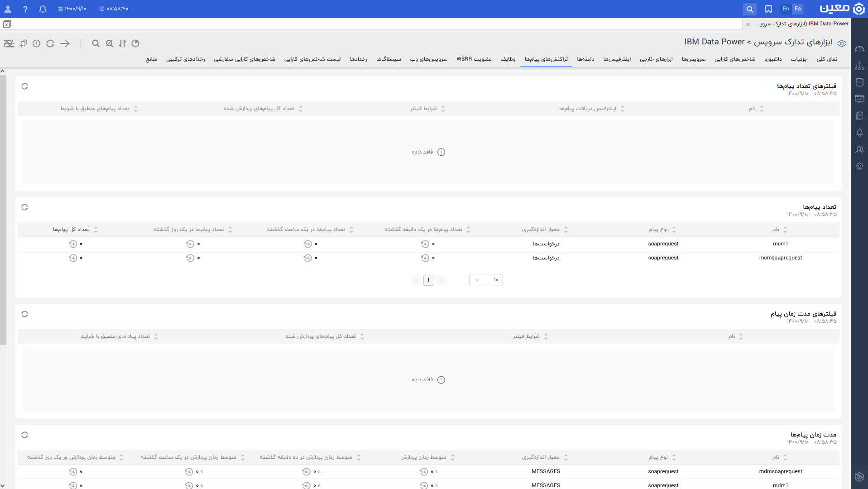This screenshot has height=489, width=868.
Task: Click the alert info toolbar icon
Action: [36, 43]
